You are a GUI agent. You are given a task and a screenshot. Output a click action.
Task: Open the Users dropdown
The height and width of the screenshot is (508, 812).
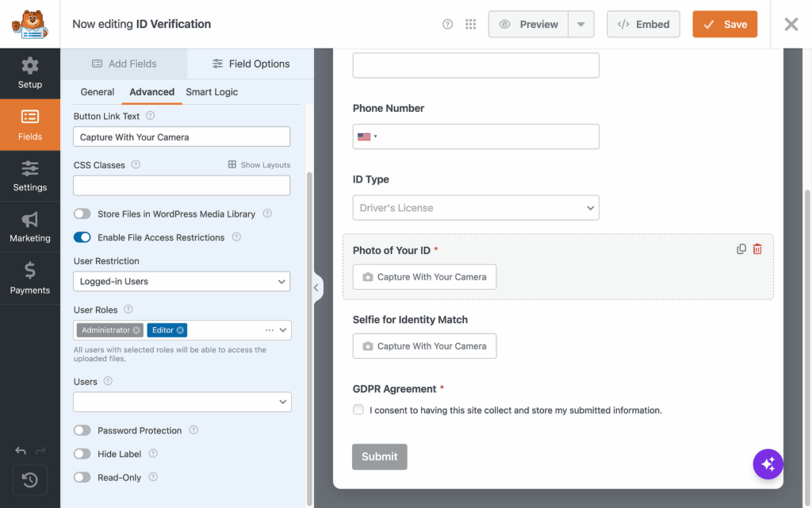coord(182,402)
